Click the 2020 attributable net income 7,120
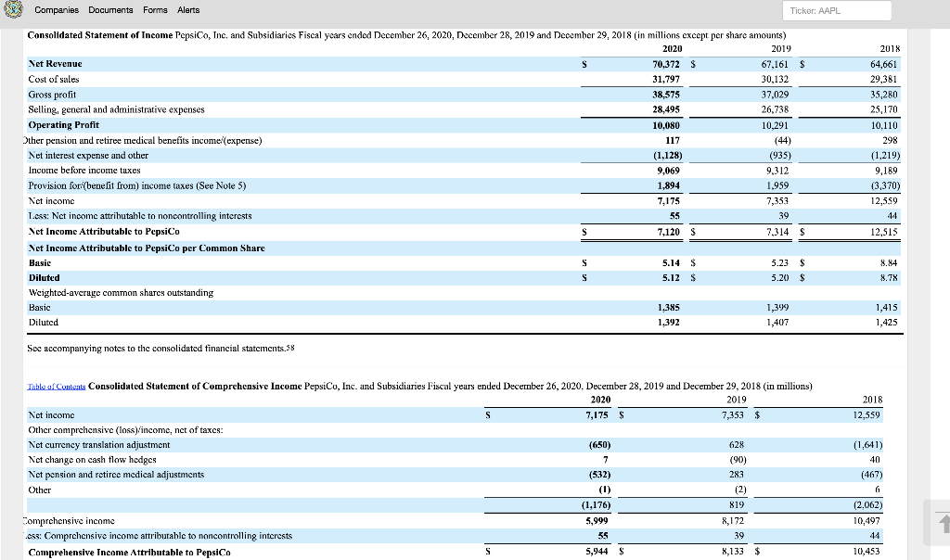Screen dimensions: 950x560 pyautogui.click(x=668, y=232)
